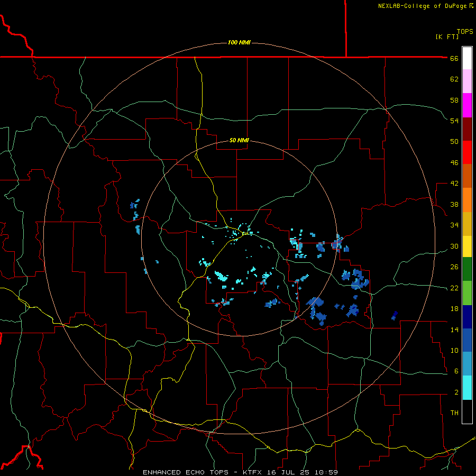Click the 2 legend value label
Image resolution: width=476 pixels, height=476 pixels.
coord(456,392)
